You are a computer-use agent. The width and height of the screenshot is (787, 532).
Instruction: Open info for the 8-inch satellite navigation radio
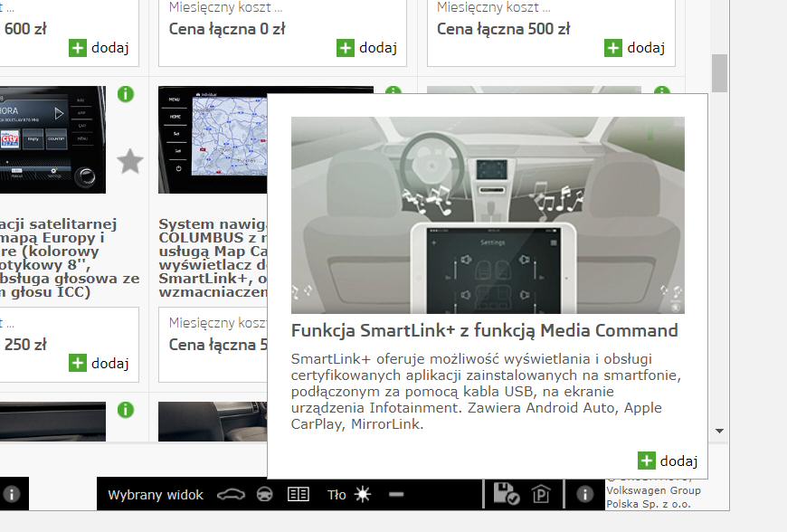[126, 94]
